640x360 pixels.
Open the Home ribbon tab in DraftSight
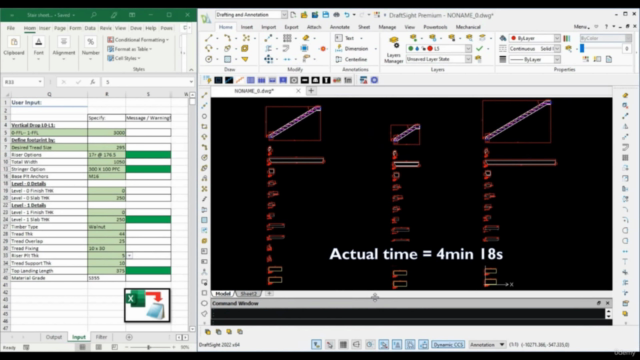click(x=225, y=27)
